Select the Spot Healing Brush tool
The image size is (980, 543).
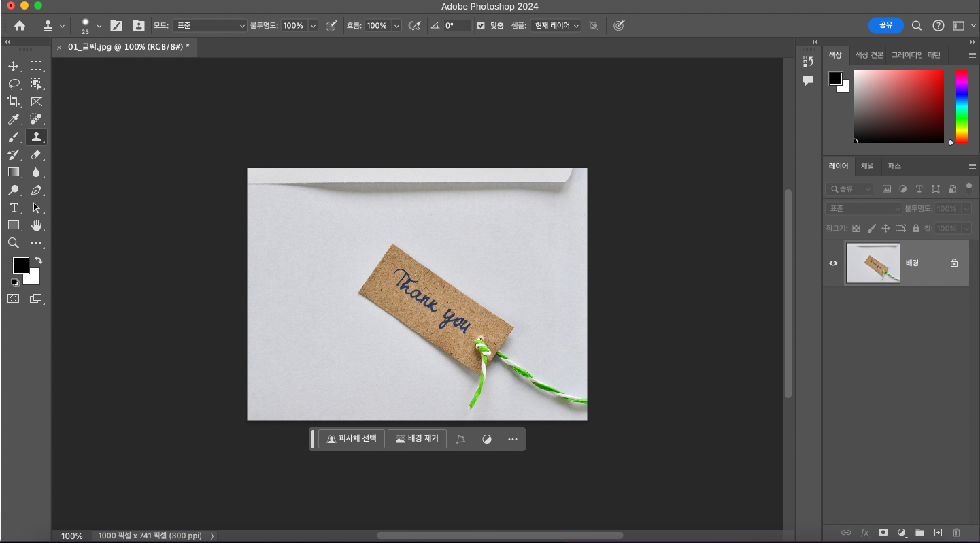[x=36, y=119]
